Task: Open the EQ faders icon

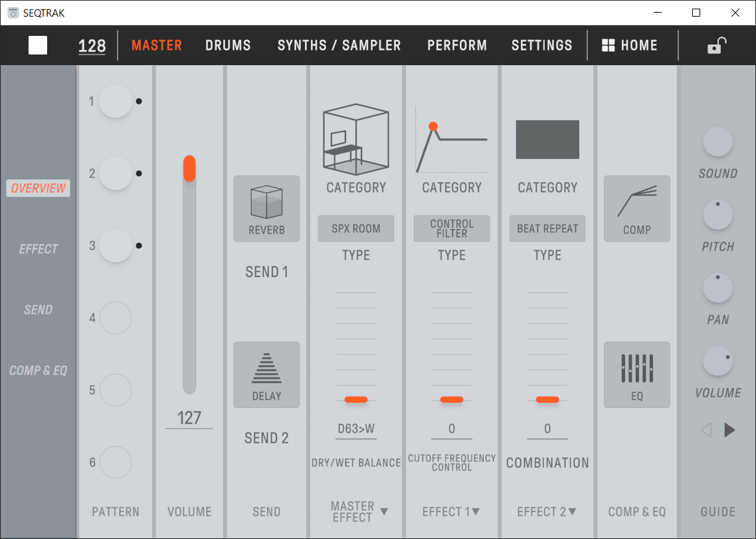Action: tap(637, 375)
